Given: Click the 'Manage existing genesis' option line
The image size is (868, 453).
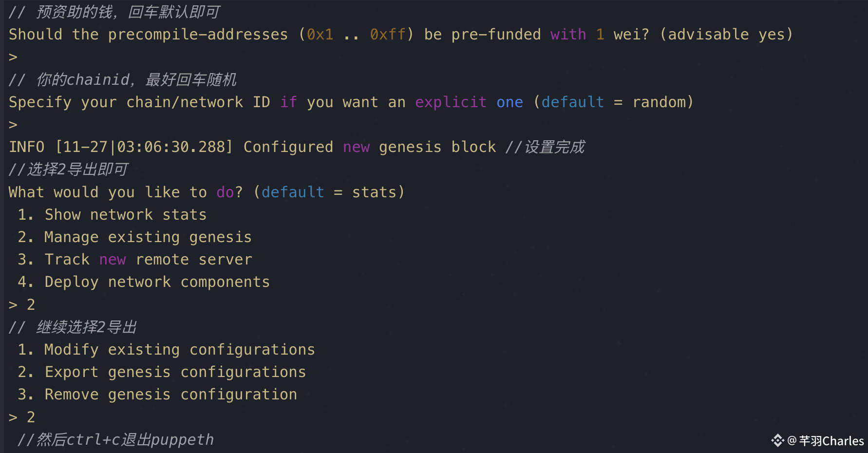Looking at the screenshot, I should click(148, 237).
